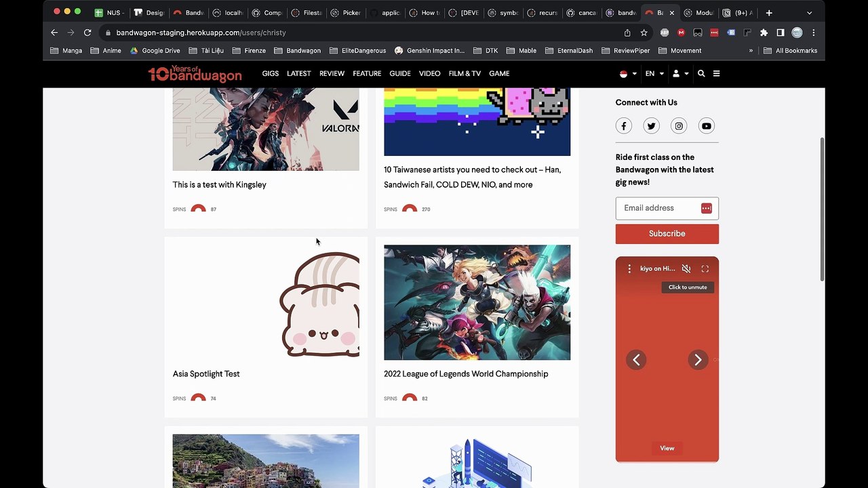Open the GUIDE menu item
Image resolution: width=868 pixels, height=488 pixels.
[x=400, y=74]
